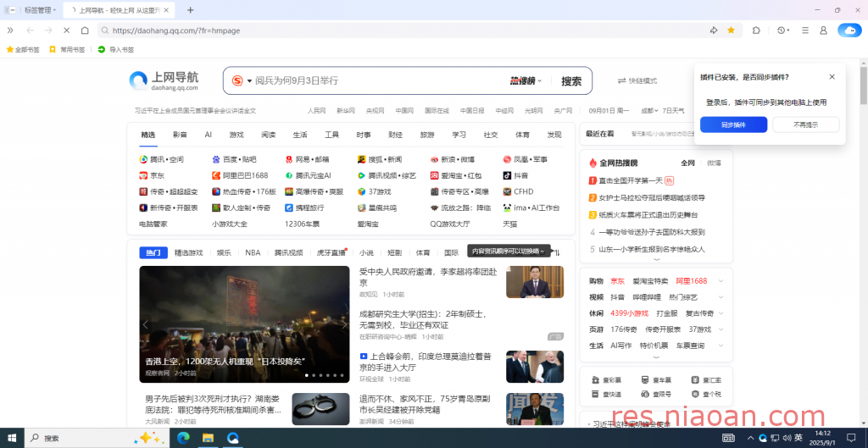Click the share arrow icon in address bar

click(x=714, y=30)
